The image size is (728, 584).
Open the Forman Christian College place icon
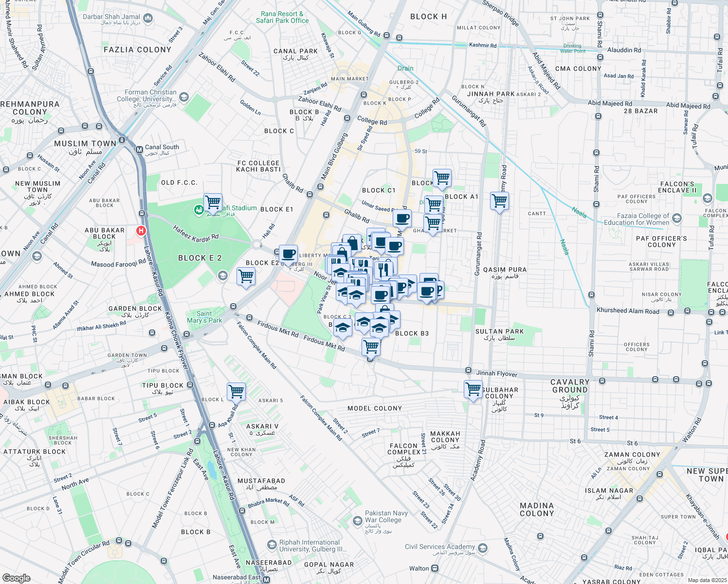click(x=184, y=97)
